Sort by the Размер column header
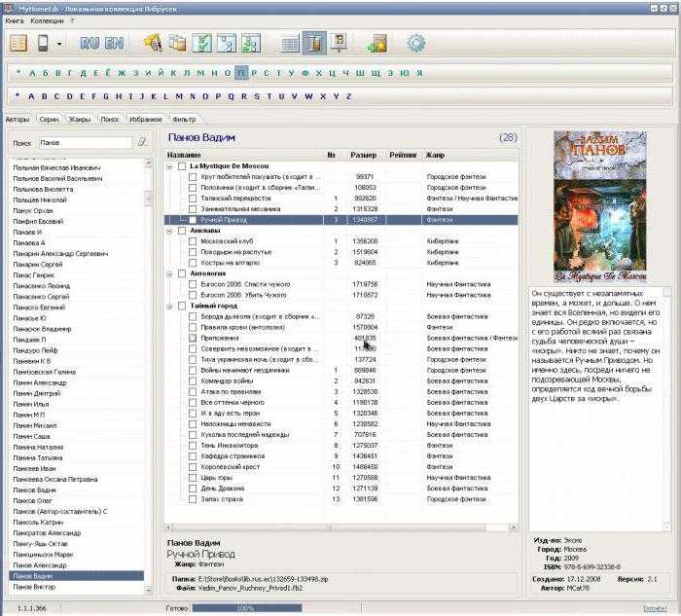The image size is (681, 616). [364, 155]
